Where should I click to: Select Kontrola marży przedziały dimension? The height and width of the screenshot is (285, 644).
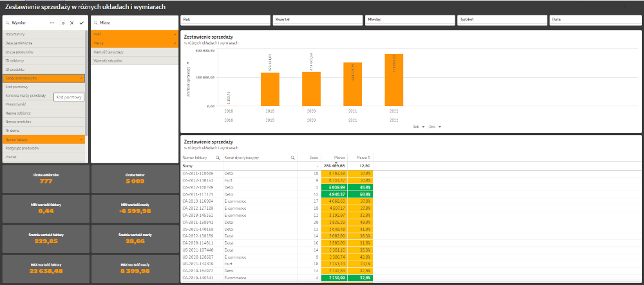44,96
